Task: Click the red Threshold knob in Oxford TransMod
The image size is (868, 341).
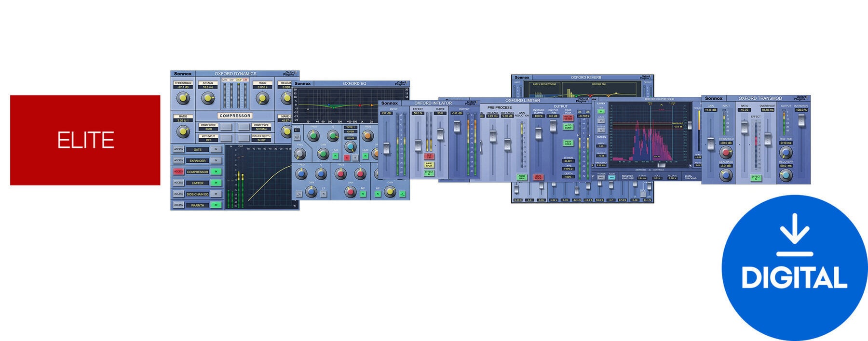Action: (x=726, y=152)
